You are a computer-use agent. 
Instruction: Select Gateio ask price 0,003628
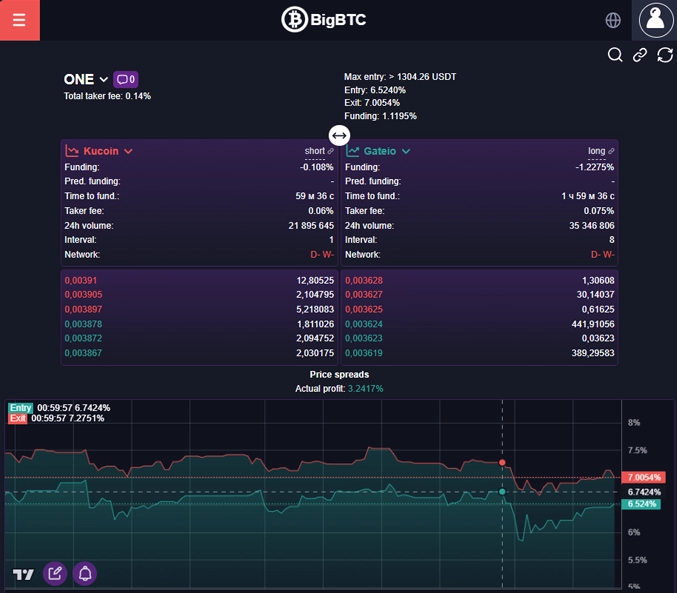coord(364,280)
